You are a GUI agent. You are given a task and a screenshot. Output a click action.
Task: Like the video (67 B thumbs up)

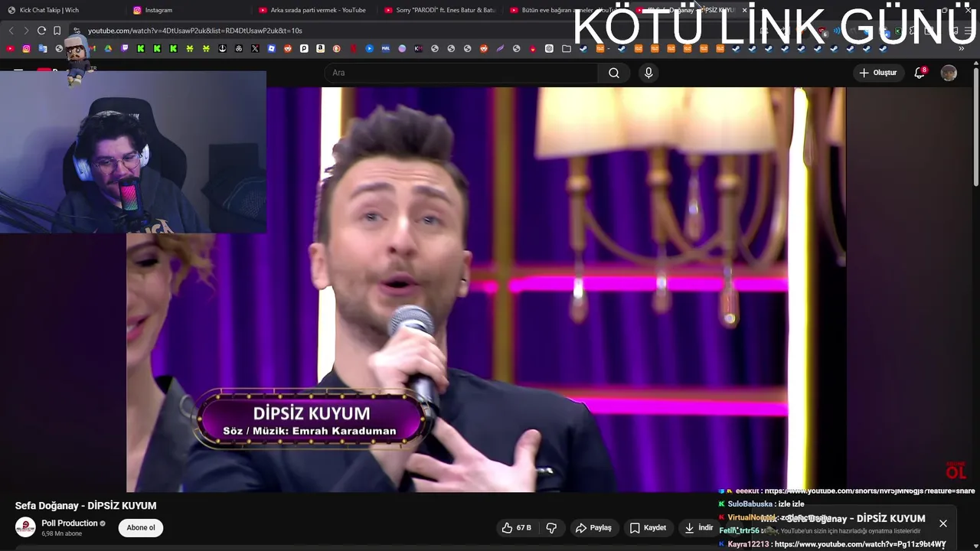[x=517, y=528]
